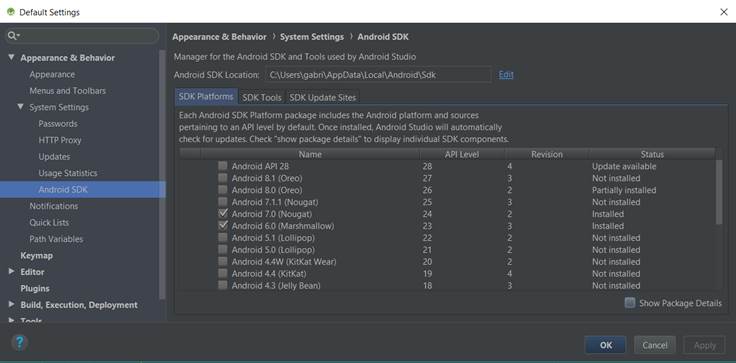Switch to the SDK Tools tab
The image size is (736, 363).
pos(262,97)
